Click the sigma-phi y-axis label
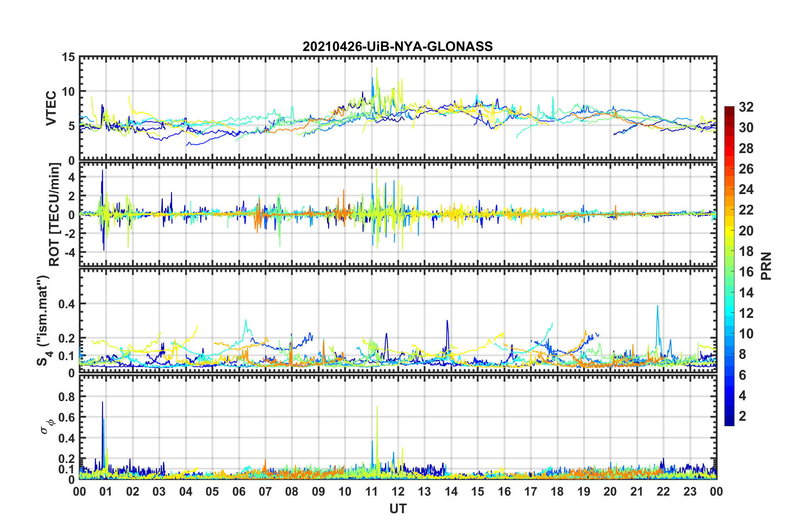The height and width of the screenshot is (532, 796). click(x=48, y=426)
